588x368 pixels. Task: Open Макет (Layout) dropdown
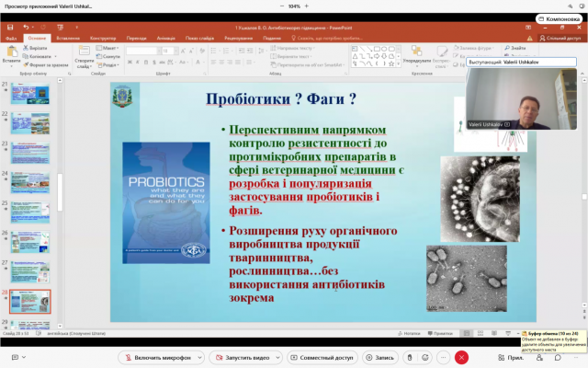coord(107,48)
